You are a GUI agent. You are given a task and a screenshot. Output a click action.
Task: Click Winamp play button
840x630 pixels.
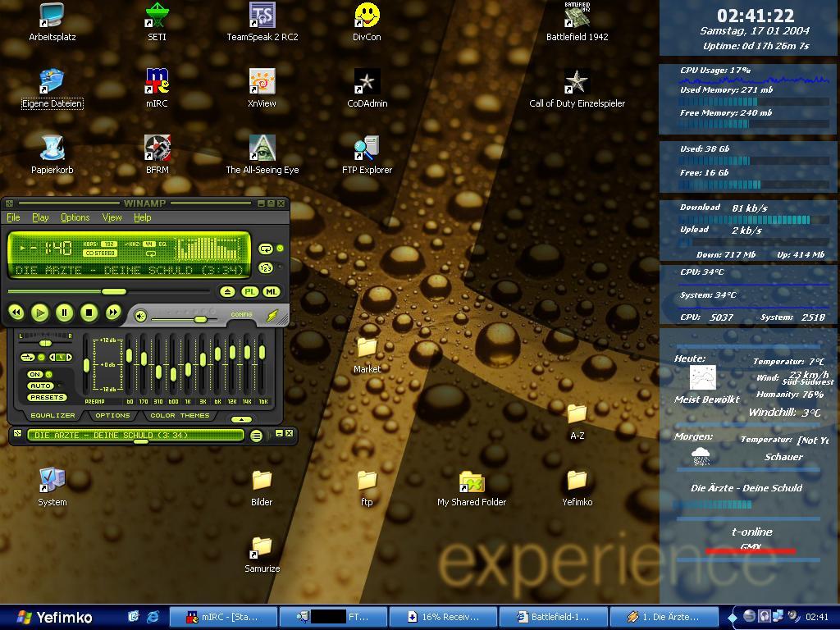pos(40,313)
